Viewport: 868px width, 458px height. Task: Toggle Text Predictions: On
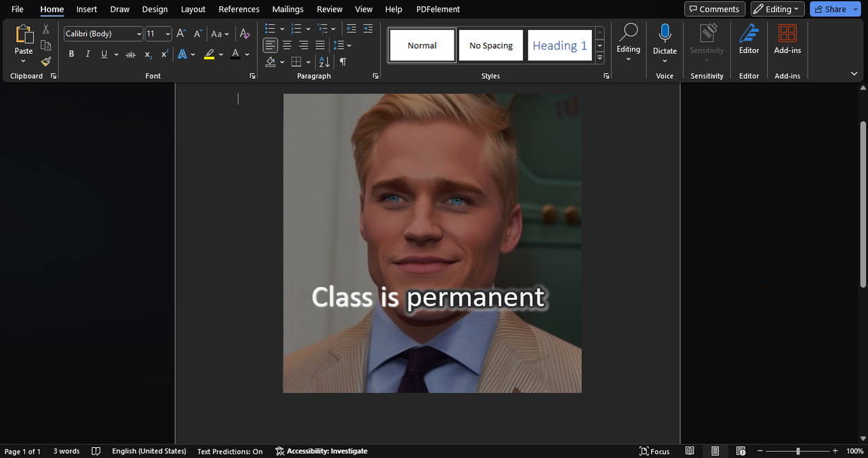[x=230, y=451]
